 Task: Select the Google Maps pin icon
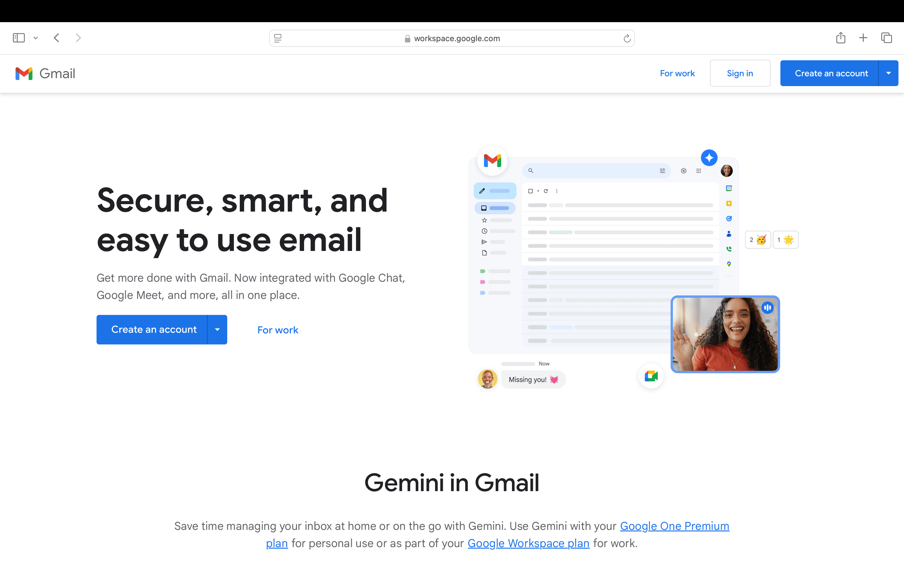pos(729,264)
